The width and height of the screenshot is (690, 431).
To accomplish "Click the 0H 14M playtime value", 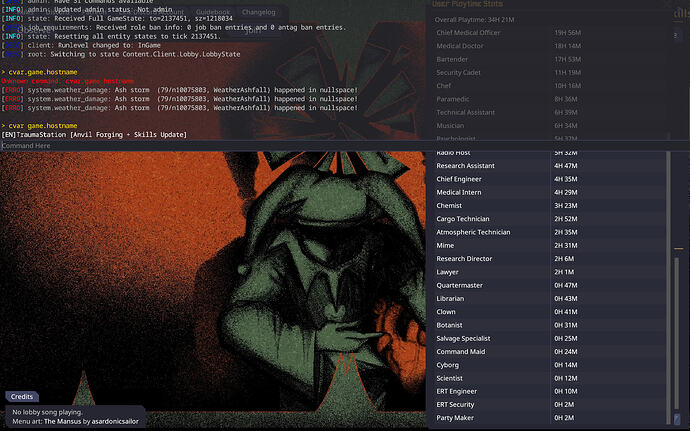I will pyautogui.click(x=565, y=365).
